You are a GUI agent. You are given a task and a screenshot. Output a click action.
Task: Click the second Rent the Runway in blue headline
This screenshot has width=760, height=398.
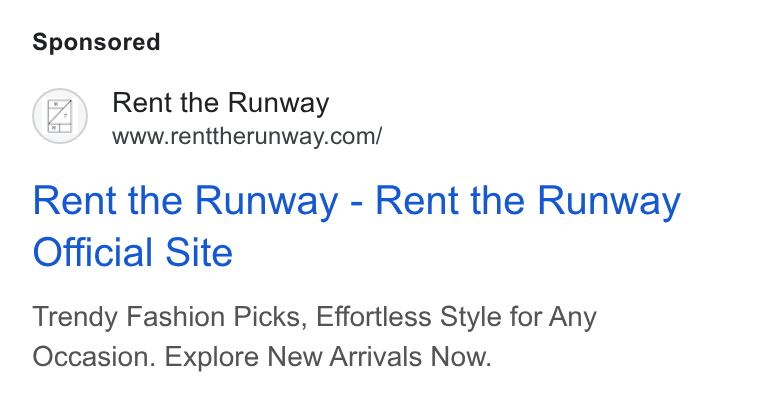click(528, 201)
